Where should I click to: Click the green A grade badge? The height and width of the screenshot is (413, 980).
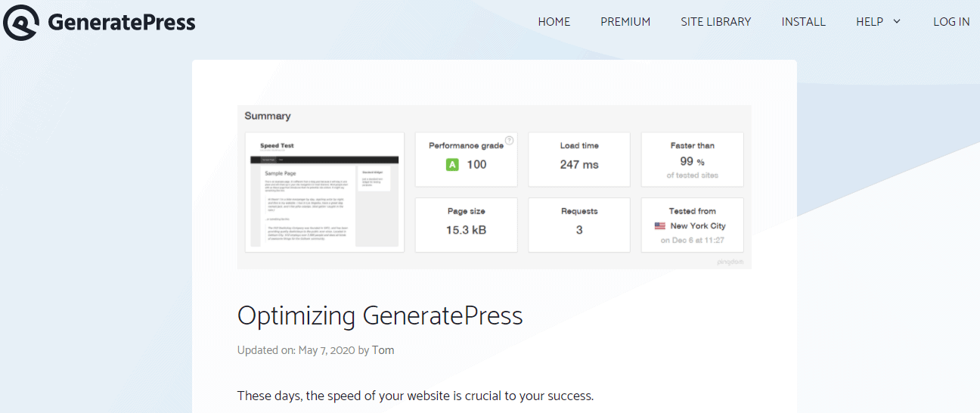click(x=452, y=165)
